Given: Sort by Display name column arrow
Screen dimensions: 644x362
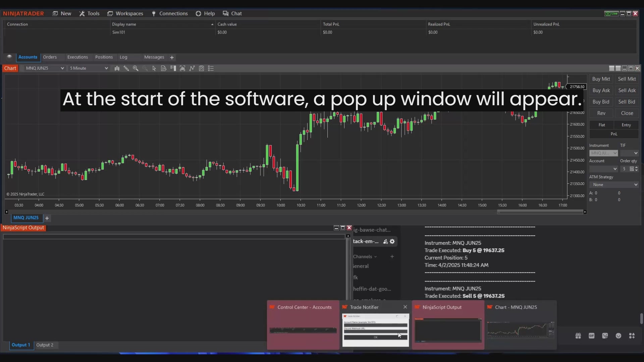Looking at the screenshot, I should [x=212, y=24].
